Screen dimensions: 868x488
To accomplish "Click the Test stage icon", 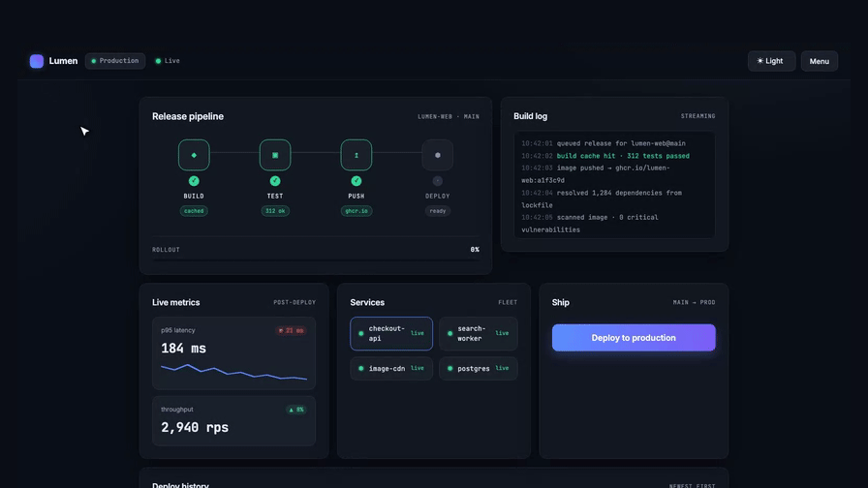I will [x=275, y=155].
